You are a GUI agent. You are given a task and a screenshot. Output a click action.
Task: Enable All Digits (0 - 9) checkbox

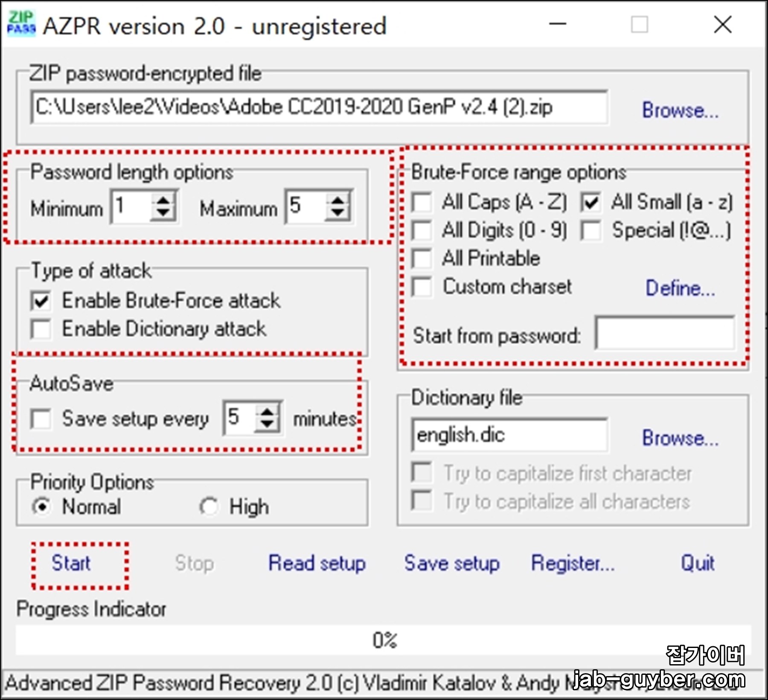tap(422, 230)
